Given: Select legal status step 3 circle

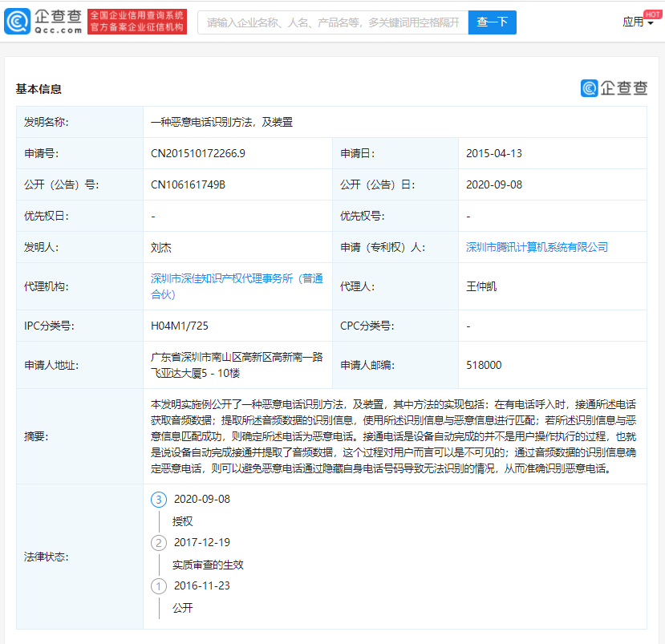Looking at the screenshot, I should tap(159, 500).
